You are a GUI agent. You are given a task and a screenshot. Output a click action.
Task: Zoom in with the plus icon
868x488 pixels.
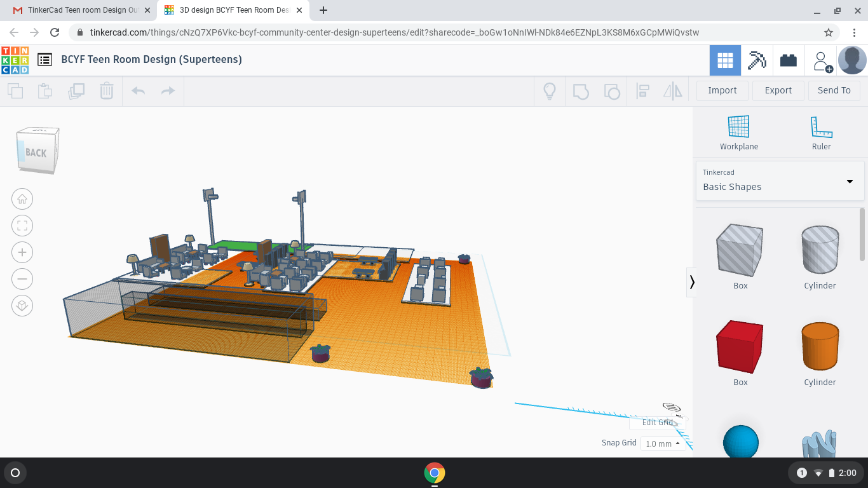pyautogui.click(x=22, y=252)
